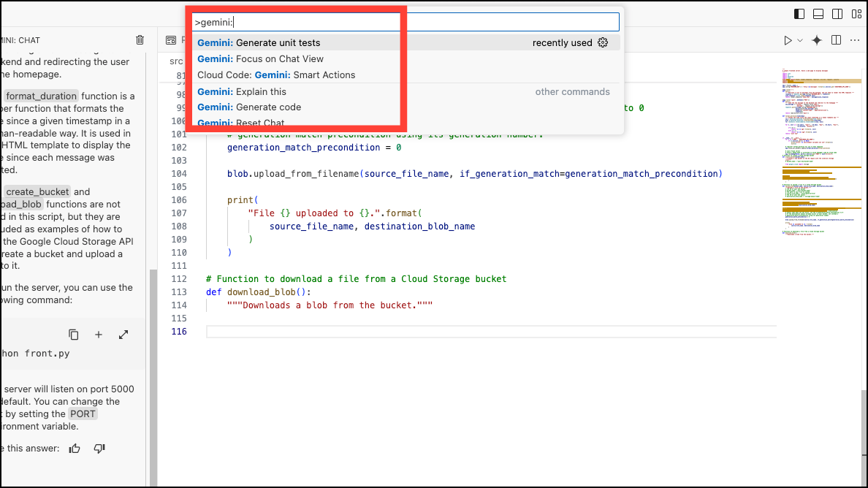Click the command palette input field
The image size is (868, 488).
click(406, 22)
